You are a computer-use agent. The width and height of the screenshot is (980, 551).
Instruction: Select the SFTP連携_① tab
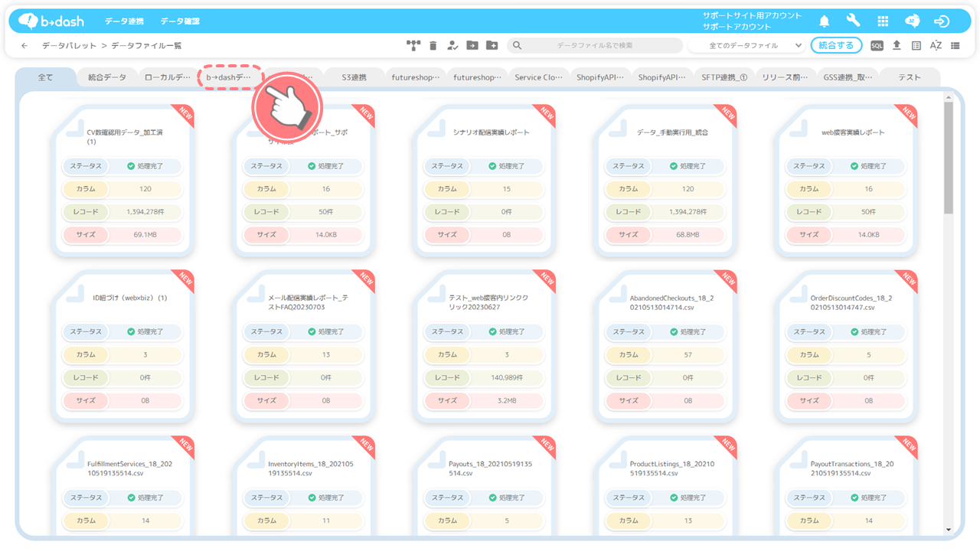tap(724, 77)
